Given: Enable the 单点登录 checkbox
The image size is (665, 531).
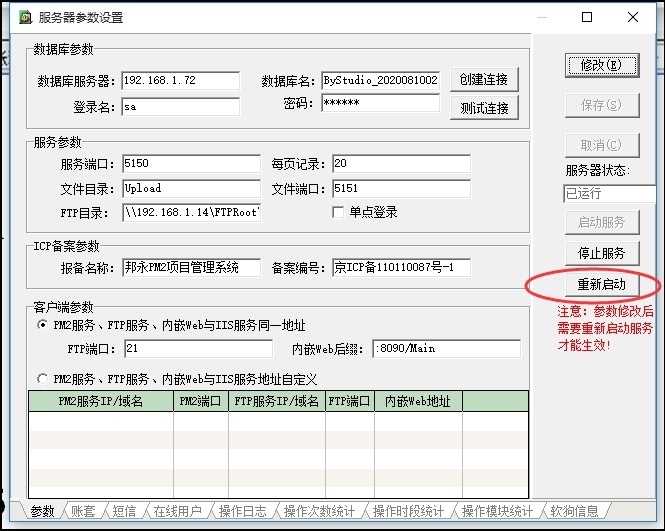Looking at the screenshot, I should pyautogui.click(x=338, y=212).
